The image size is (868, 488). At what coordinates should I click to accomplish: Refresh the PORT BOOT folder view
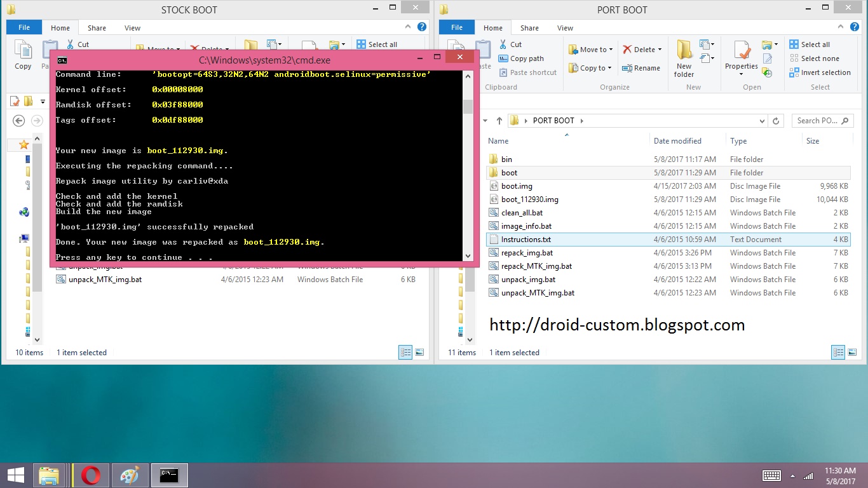pyautogui.click(x=776, y=120)
